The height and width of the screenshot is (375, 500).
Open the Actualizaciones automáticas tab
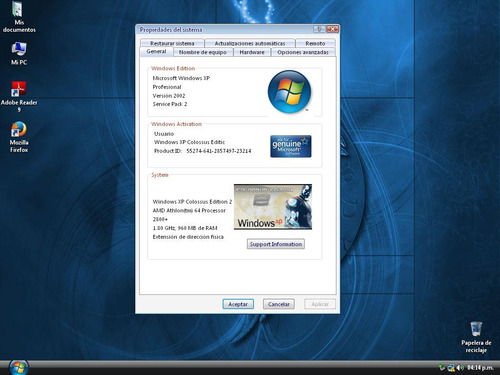pos(250,43)
